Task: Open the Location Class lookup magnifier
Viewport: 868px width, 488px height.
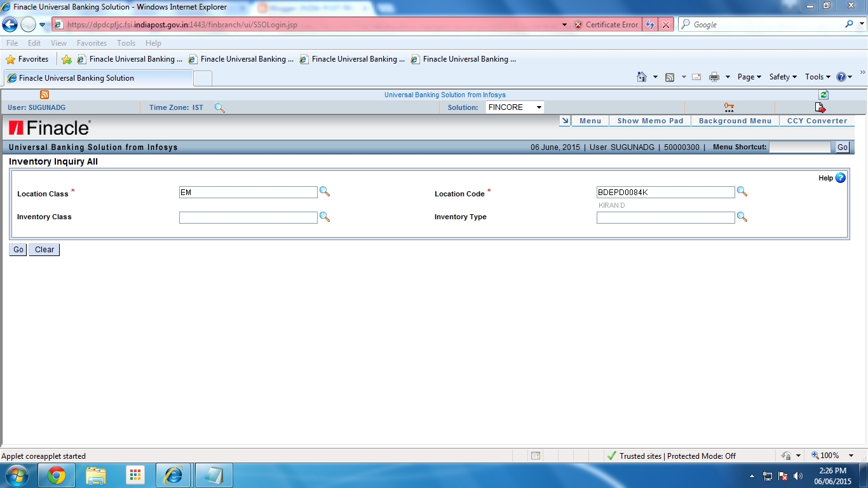Action: pyautogui.click(x=325, y=191)
